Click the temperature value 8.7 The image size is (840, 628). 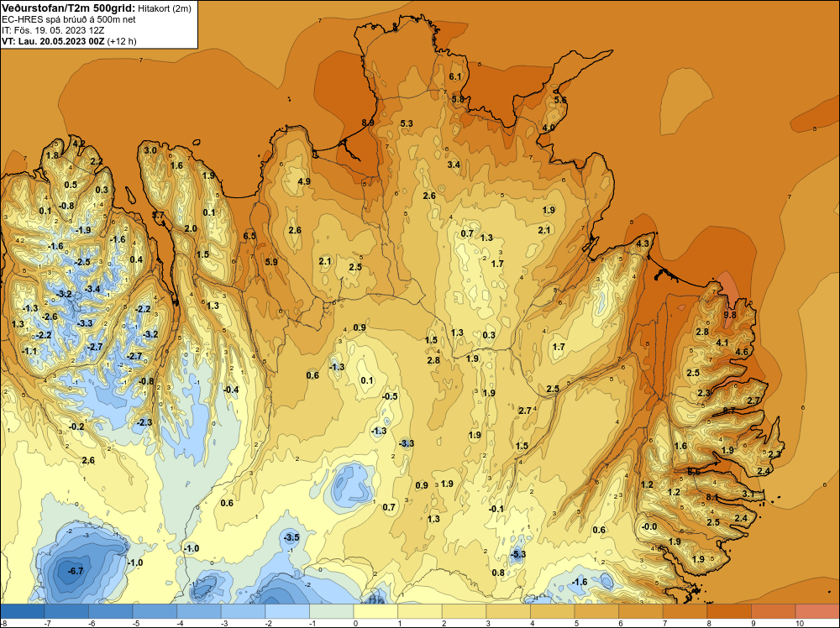tap(728, 411)
